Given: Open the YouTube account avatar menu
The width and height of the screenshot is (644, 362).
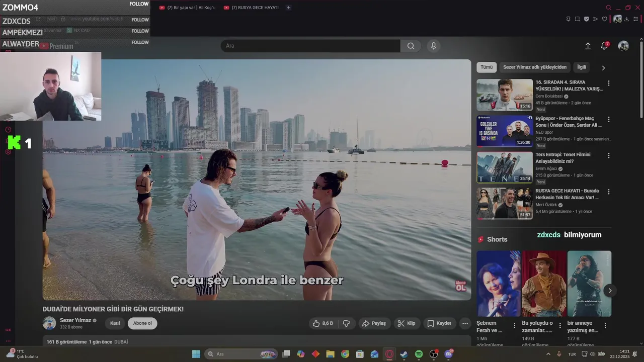Looking at the screenshot, I should (623, 46).
